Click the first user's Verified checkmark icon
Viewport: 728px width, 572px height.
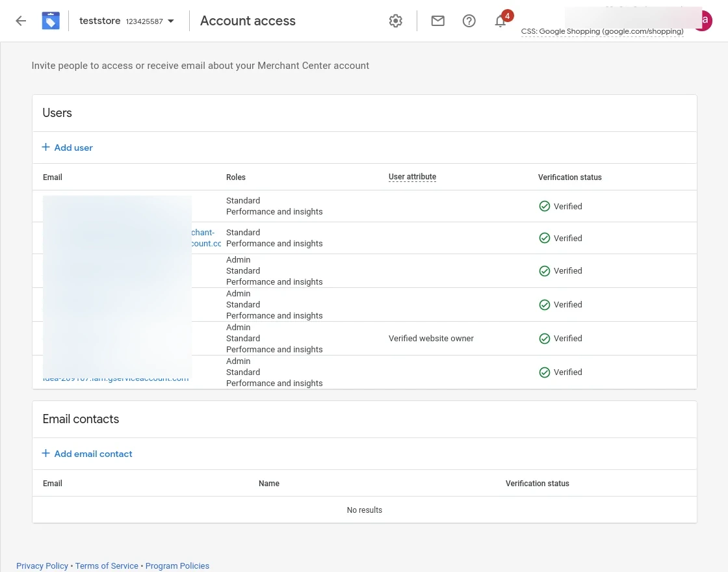(x=545, y=206)
